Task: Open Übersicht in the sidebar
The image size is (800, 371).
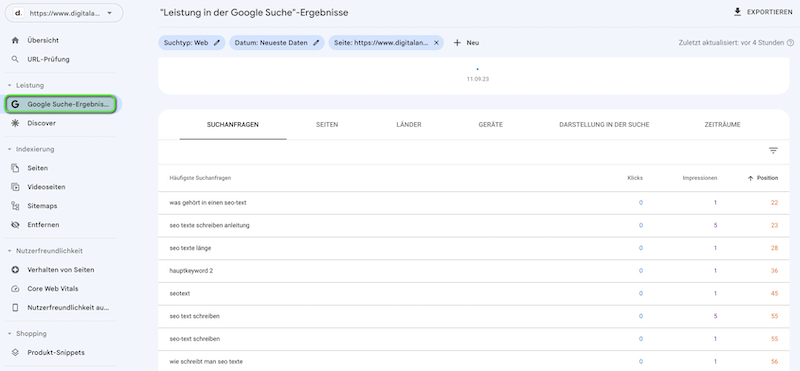Action: [x=43, y=40]
